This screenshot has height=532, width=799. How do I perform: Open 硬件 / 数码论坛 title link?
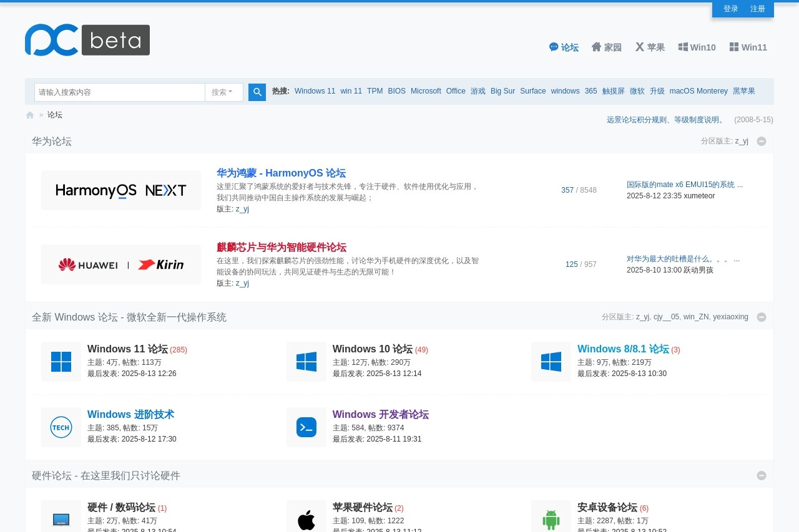click(x=121, y=508)
